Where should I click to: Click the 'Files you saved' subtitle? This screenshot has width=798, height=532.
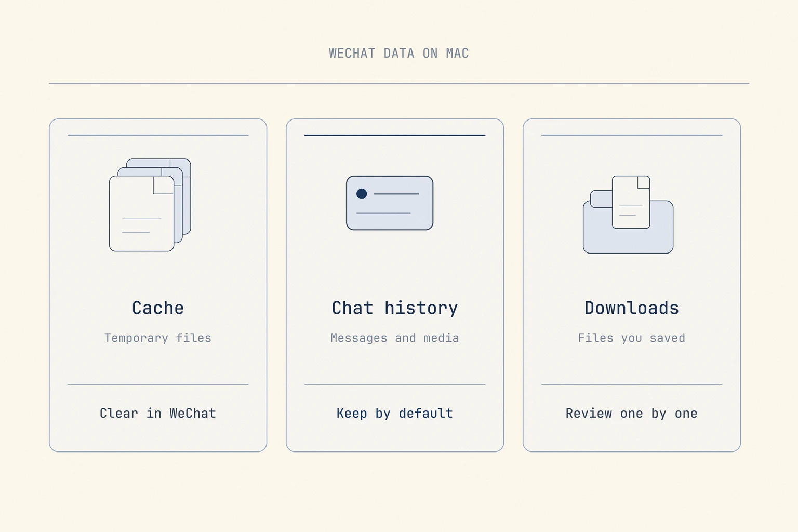click(x=632, y=338)
